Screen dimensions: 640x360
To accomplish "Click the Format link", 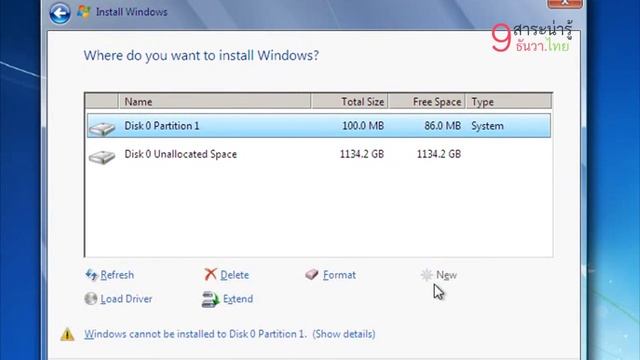I will 339,275.
